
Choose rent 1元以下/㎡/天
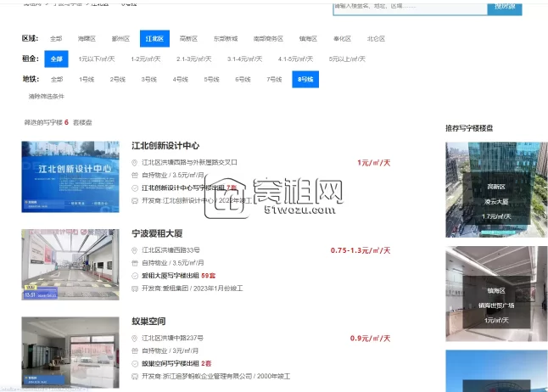tap(97, 59)
